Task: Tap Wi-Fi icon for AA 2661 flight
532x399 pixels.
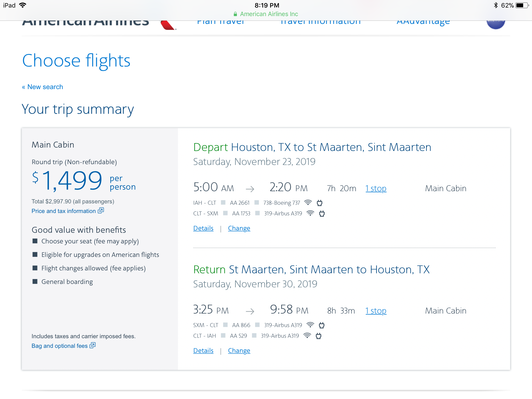Action: click(x=308, y=202)
